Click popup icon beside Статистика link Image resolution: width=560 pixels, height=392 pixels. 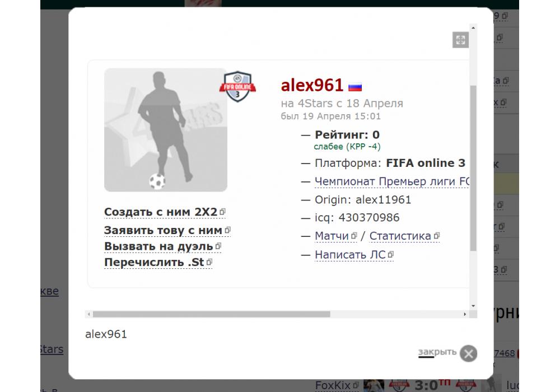(x=437, y=236)
